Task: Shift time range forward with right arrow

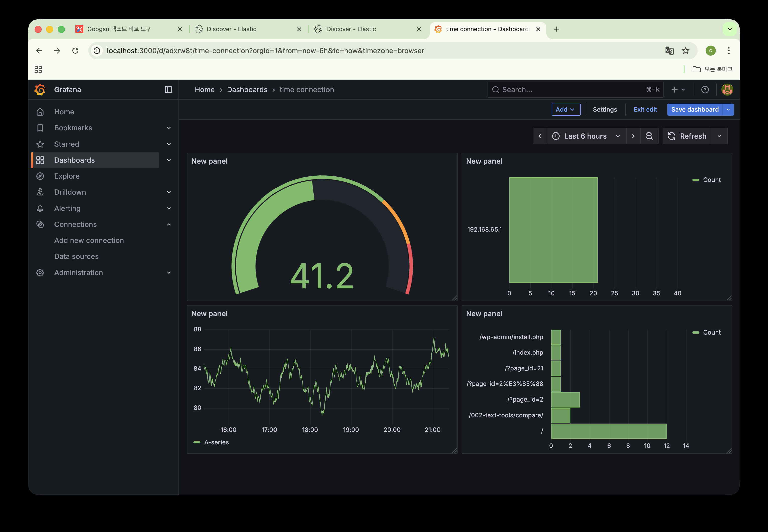Action: tap(633, 136)
